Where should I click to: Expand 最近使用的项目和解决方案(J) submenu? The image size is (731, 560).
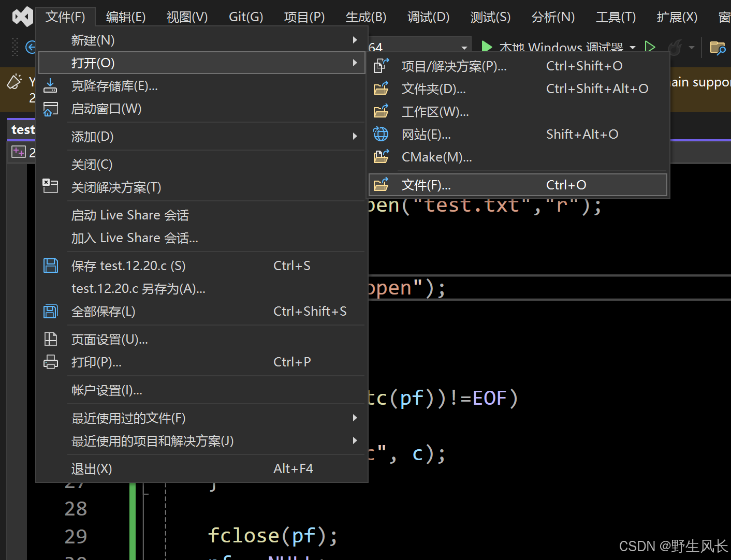202,440
